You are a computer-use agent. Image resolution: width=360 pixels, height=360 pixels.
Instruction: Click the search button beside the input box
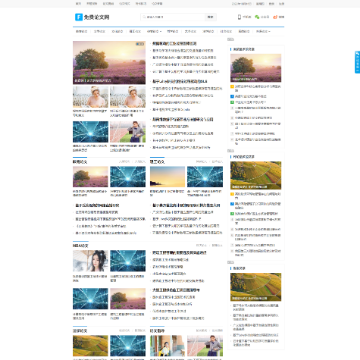210,17
